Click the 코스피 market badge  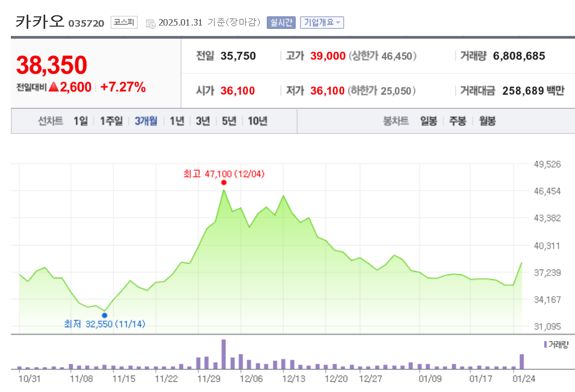pyautogui.click(x=124, y=22)
